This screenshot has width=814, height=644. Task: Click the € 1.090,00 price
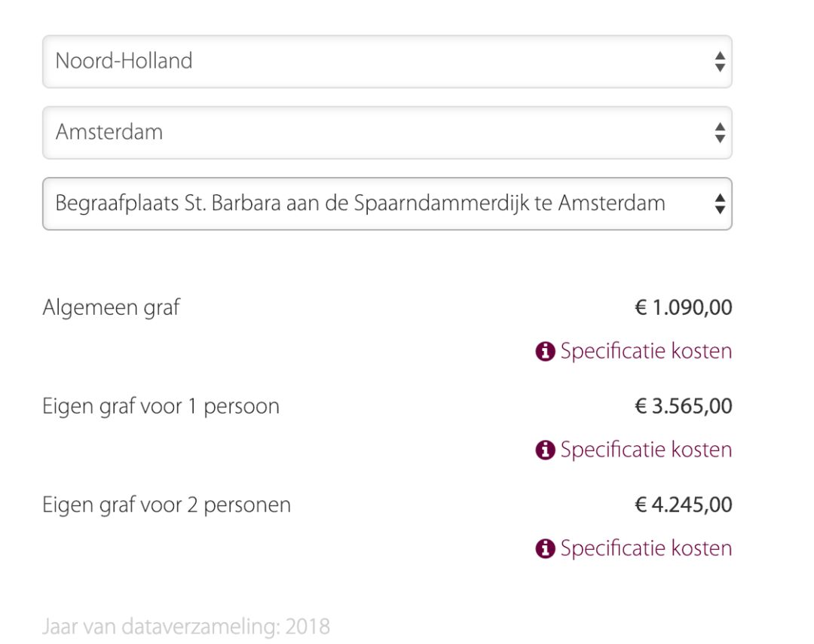click(x=683, y=307)
